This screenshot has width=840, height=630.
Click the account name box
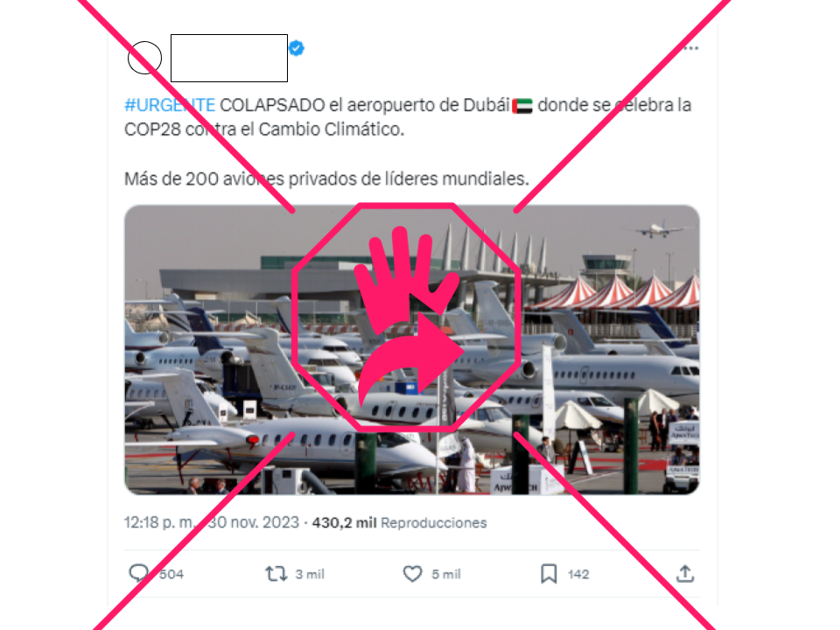coord(229,58)
